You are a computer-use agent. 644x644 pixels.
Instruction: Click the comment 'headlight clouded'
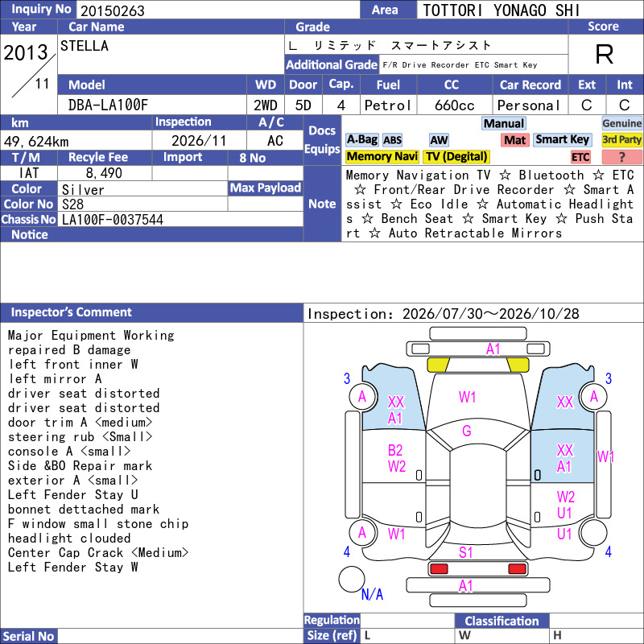69,538
